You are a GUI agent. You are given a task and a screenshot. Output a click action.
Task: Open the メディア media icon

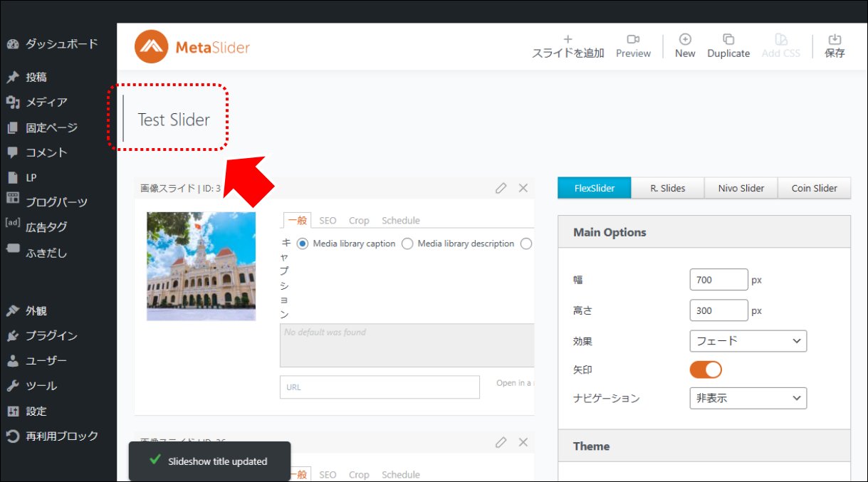(12, 103)
